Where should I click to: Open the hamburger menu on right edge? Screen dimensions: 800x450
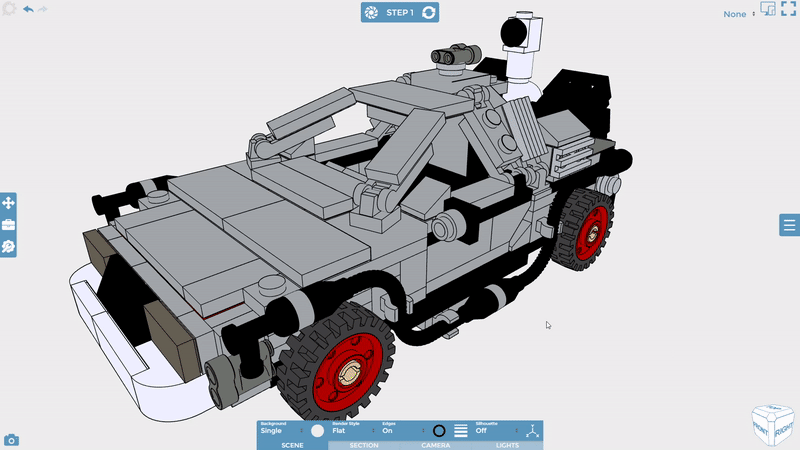pyautogui.click(x=789, y=225)
